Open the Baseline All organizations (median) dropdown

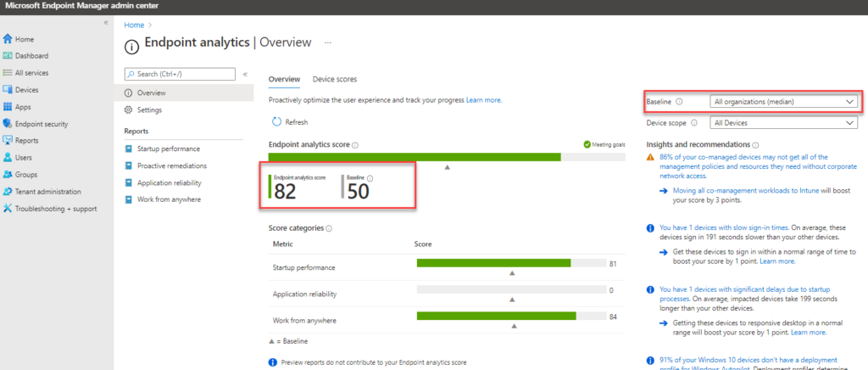(783, 102)
